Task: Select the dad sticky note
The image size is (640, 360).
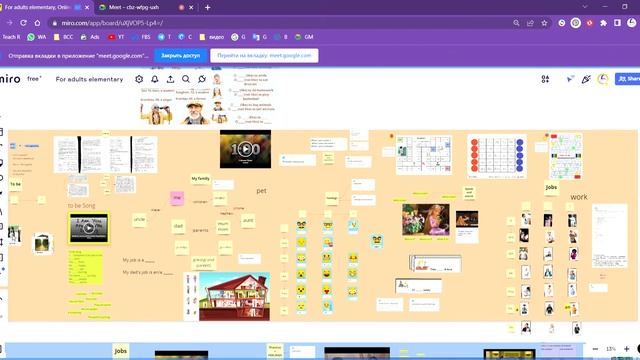Action: [178, 226]
